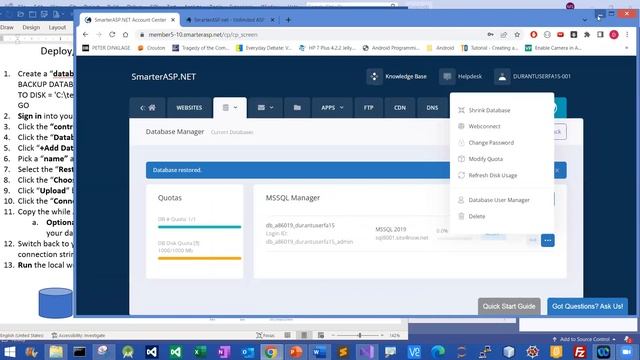Open Excel from the taskbar

click(200, 352)
